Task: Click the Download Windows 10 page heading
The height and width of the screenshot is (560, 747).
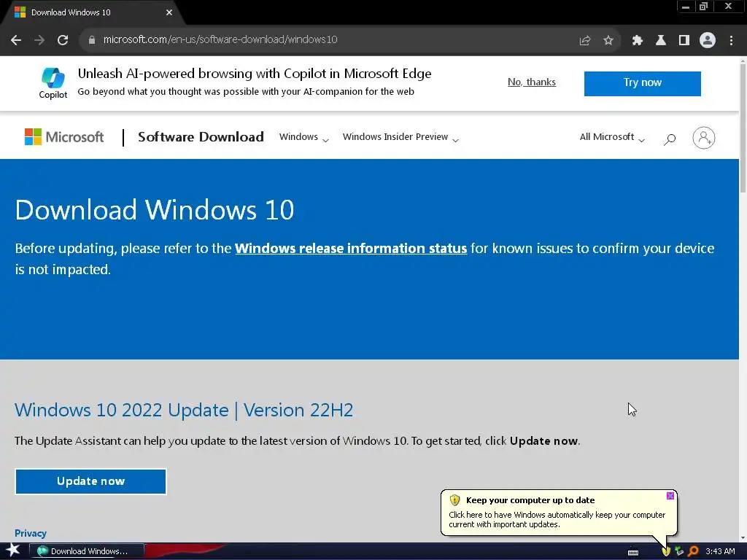Action: click(155, 210)
